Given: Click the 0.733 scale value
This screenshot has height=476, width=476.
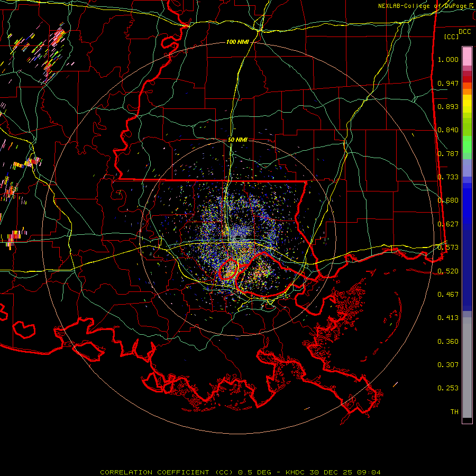Looking at the screenshot, I should pos(448,177).
